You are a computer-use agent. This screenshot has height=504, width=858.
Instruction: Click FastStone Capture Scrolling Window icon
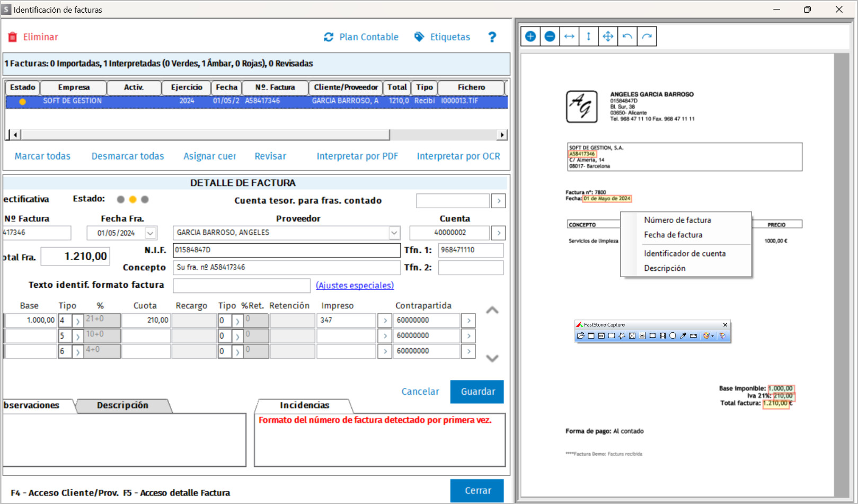(642, 335)
